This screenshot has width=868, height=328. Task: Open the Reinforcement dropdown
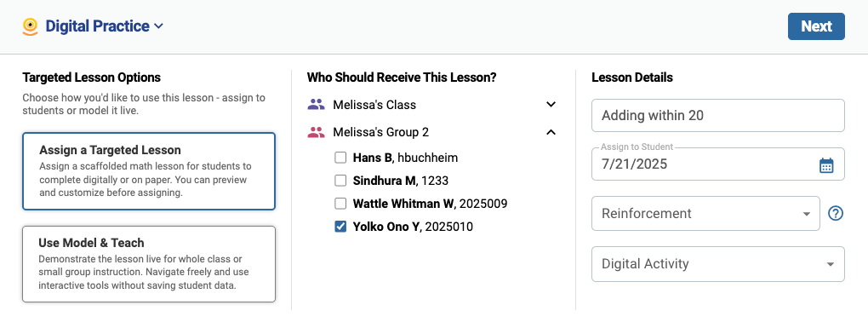705,213
